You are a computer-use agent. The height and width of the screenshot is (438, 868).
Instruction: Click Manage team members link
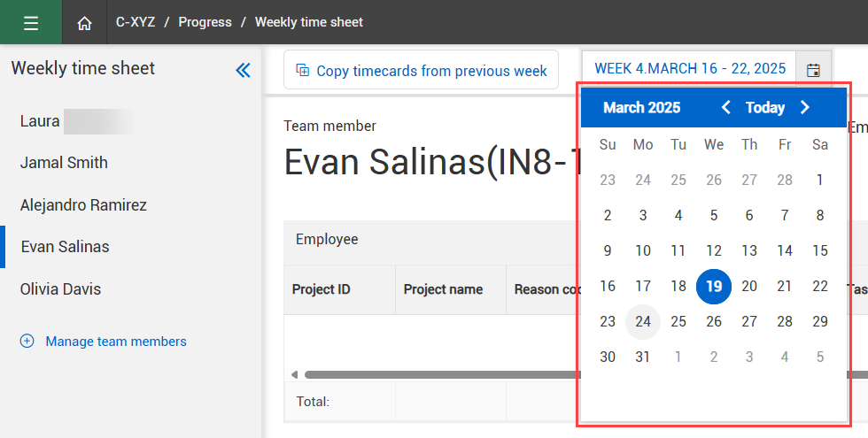click(116, 342)
